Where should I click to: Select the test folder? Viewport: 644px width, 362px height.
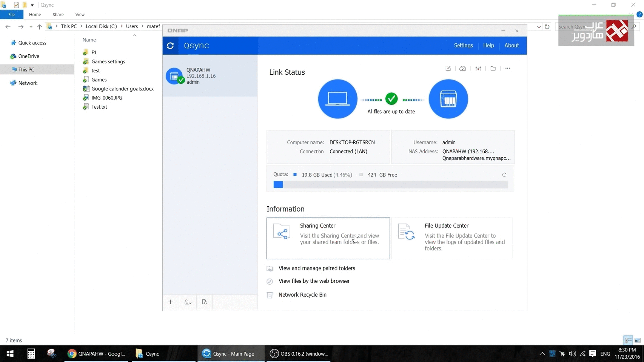[96, 71]
